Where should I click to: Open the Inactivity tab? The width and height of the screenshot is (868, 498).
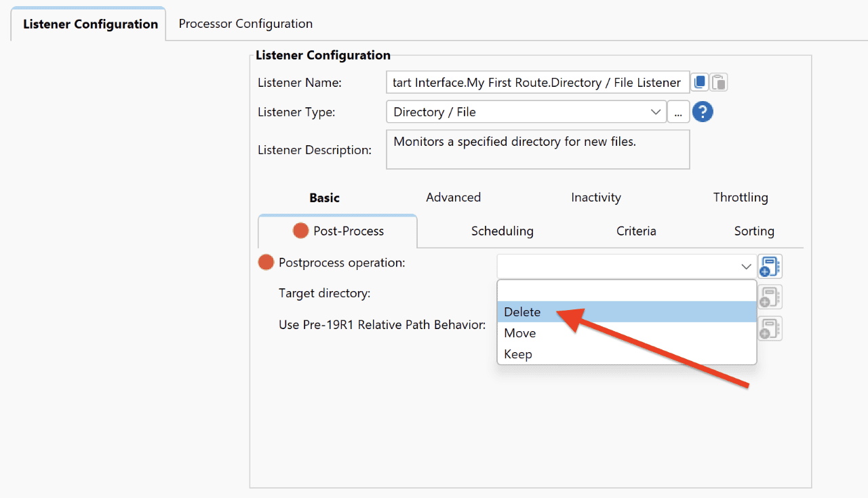pyautogui.click(x=596, y=197)
